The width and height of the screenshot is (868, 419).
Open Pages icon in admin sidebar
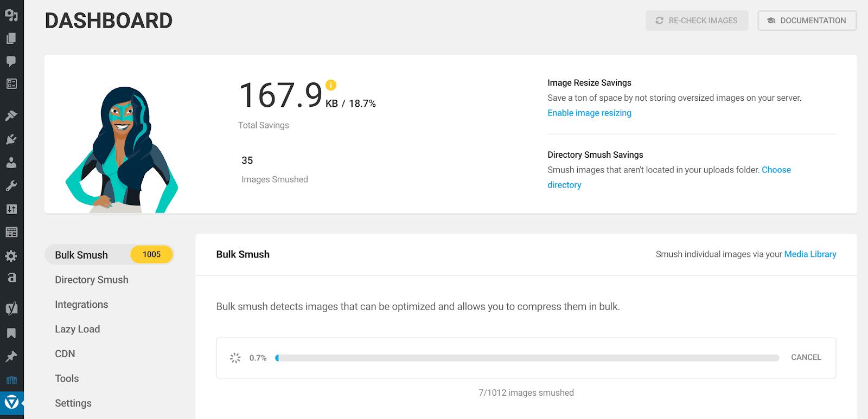coord(11,38)
